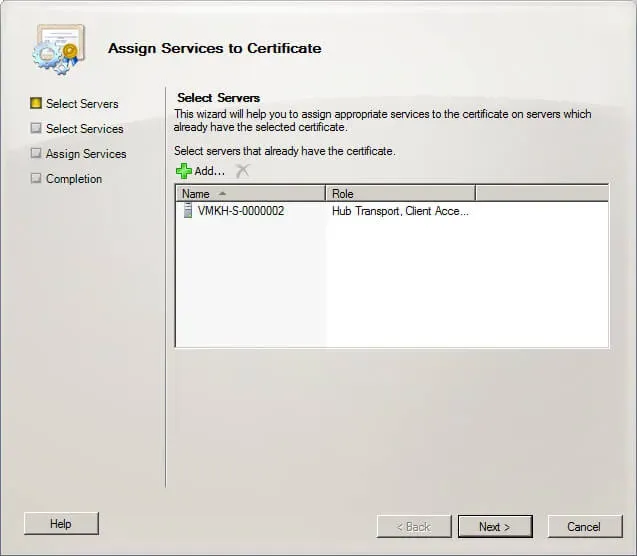Click the Add... label in the toolbar
637x556 pixels.
pos(209,171)
